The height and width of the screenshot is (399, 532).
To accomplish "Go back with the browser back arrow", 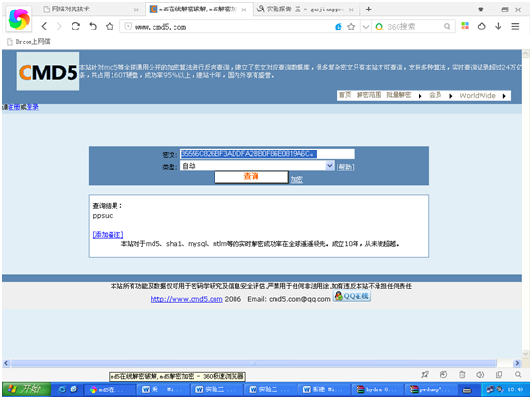I will pos(44,27).
